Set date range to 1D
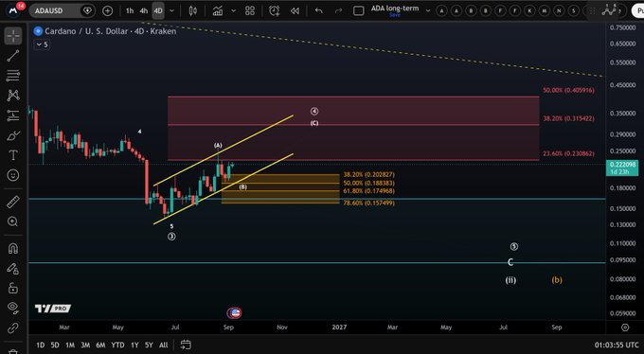 coord(40,345)
